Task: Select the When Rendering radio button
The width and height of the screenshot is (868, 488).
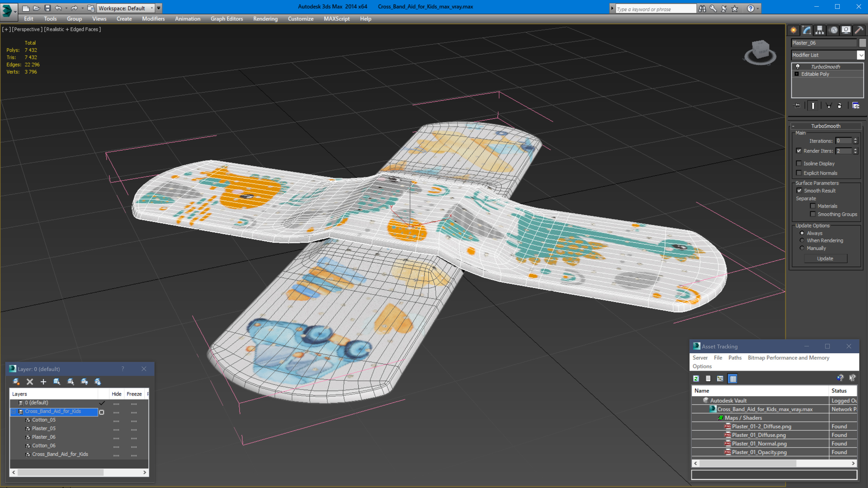Action: (802, 240)
